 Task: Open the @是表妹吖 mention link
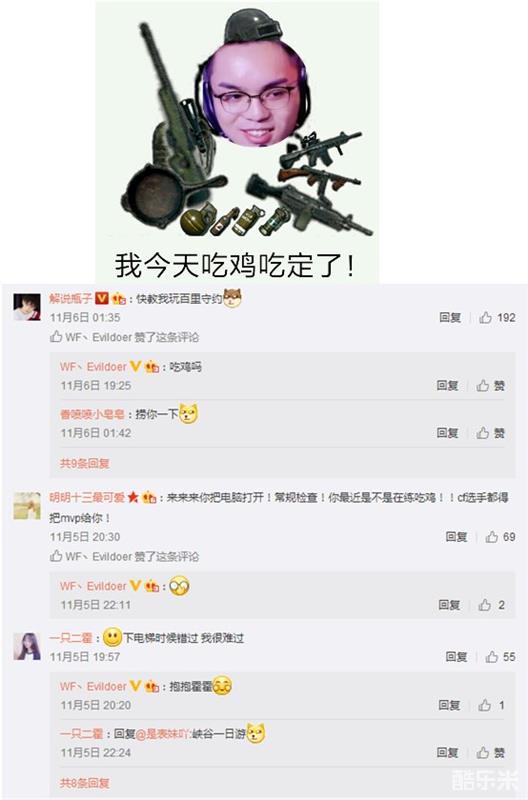point(163,734)
